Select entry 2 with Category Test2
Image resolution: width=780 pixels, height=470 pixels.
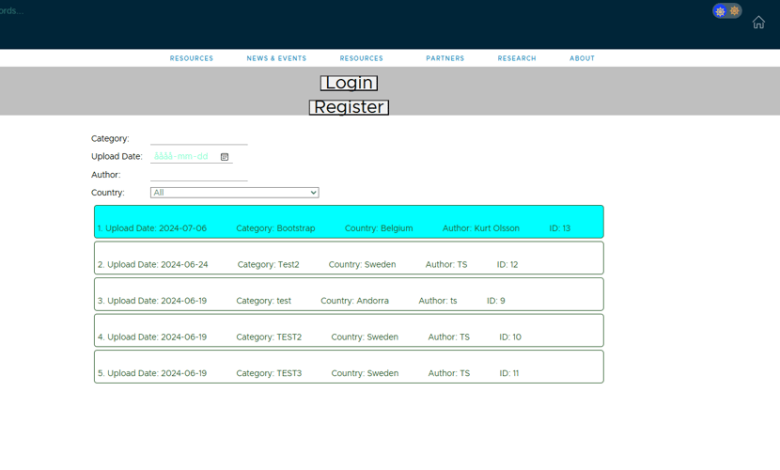coord(349,258)
